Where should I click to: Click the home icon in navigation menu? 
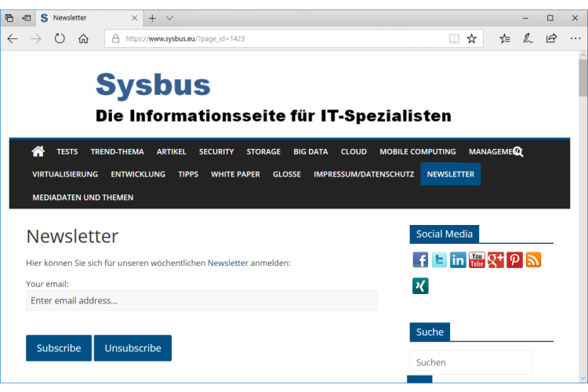tap(38, 151)
